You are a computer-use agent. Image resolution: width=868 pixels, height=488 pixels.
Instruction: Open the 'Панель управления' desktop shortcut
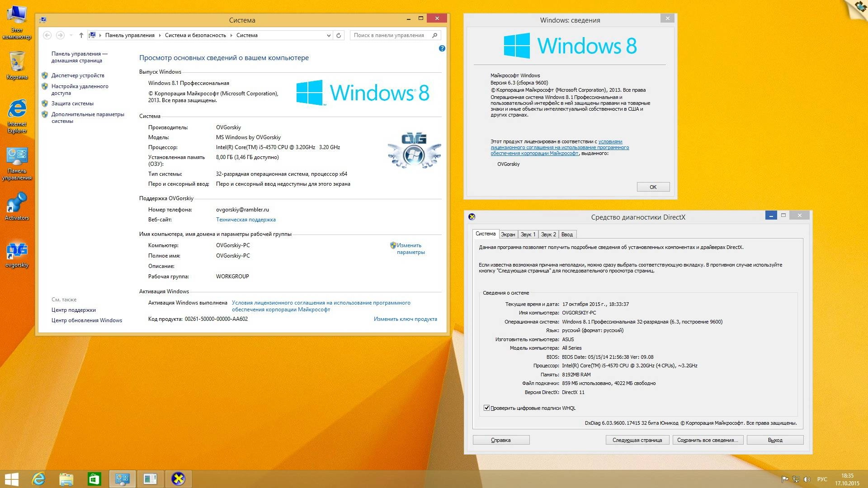[x=17, y=164]
